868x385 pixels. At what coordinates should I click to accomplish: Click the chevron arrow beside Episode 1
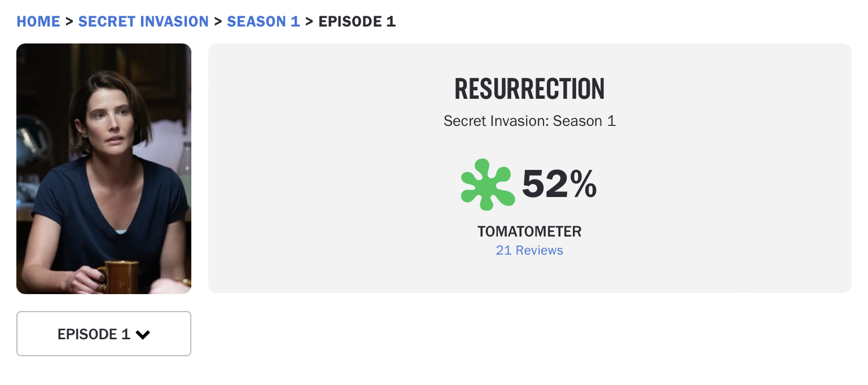(x=143, y=335)
